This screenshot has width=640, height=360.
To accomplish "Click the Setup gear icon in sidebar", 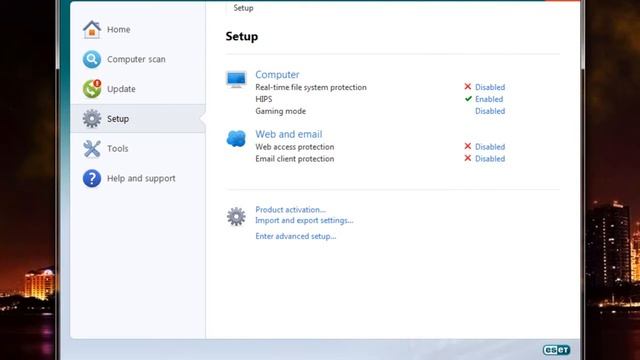I will tap(92, 118).
